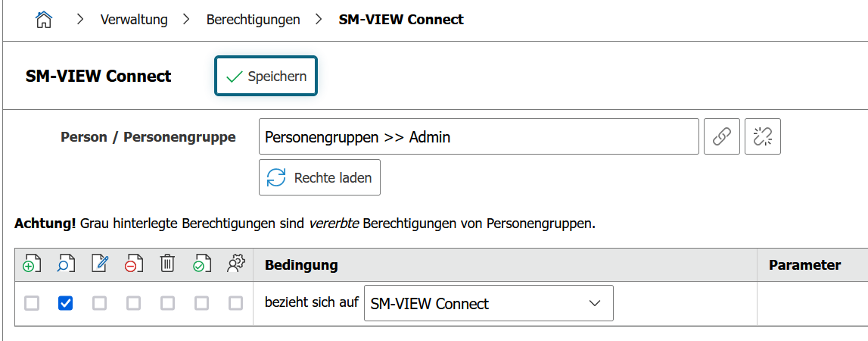This screenshot has width=868, height=341.
Task: Check the checkbox beneath the pencil icon
Action: click(99, 303)
